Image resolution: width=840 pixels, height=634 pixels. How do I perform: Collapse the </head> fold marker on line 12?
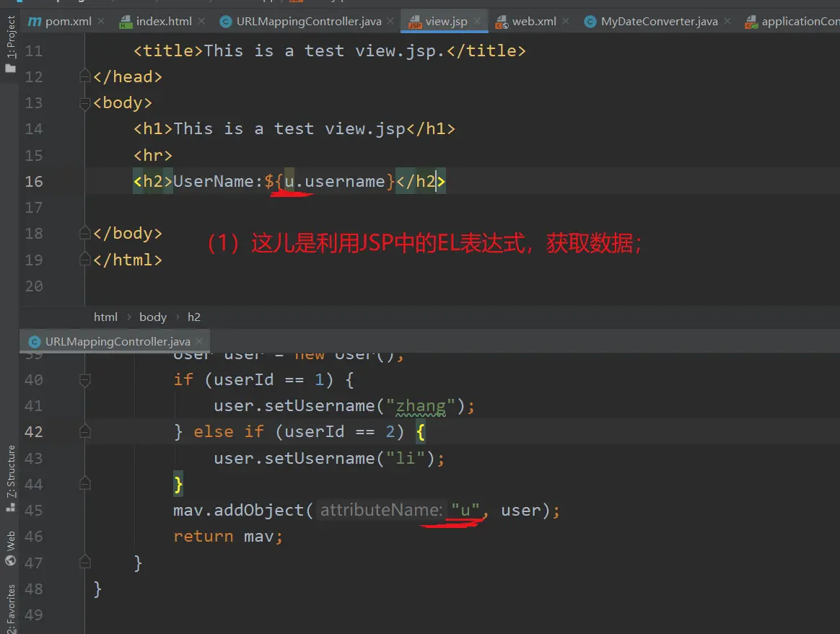point(84,76)
